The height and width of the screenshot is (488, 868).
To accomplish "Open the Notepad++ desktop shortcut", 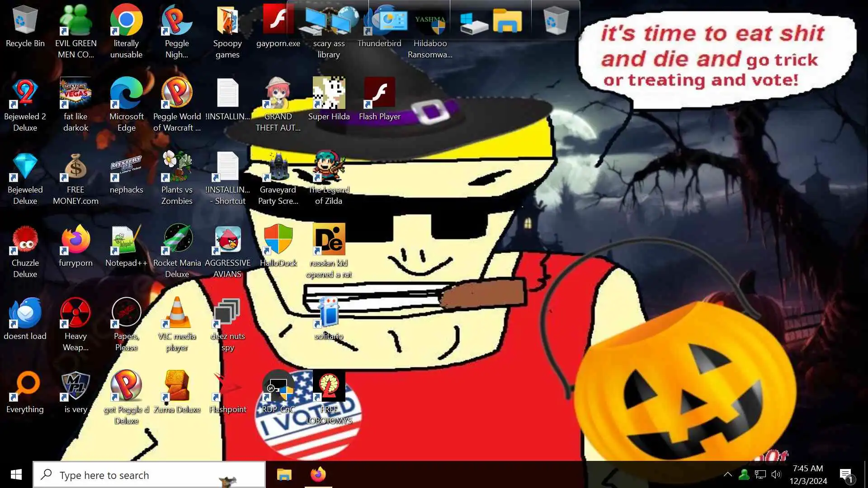I will pos(126,239).
